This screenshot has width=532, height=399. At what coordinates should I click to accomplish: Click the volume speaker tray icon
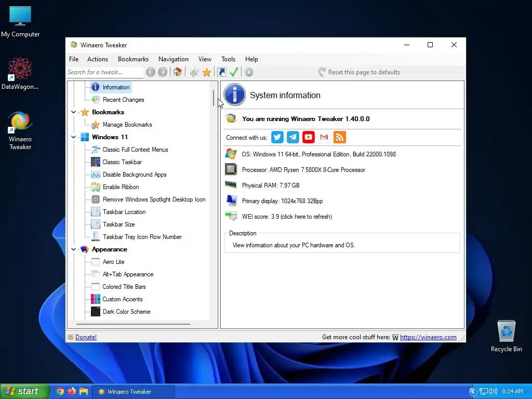click(x=493, y=391)
